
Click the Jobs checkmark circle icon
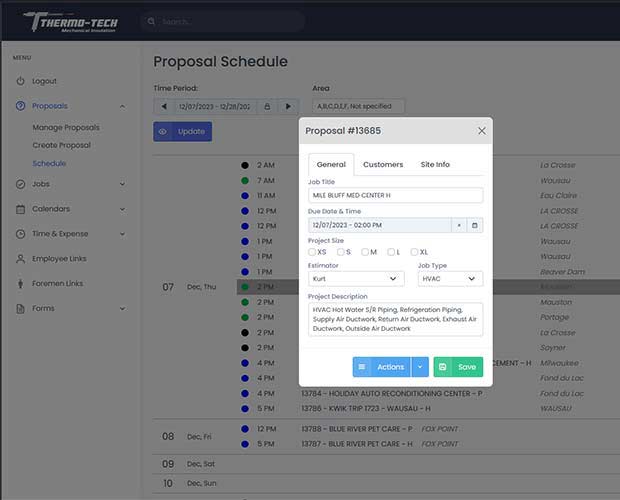pyautogui.click(x=20, y=184)
